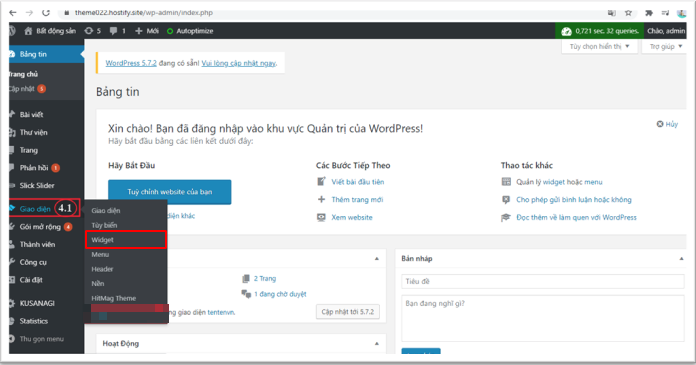Open Autoptimize toolbar item

190,31
